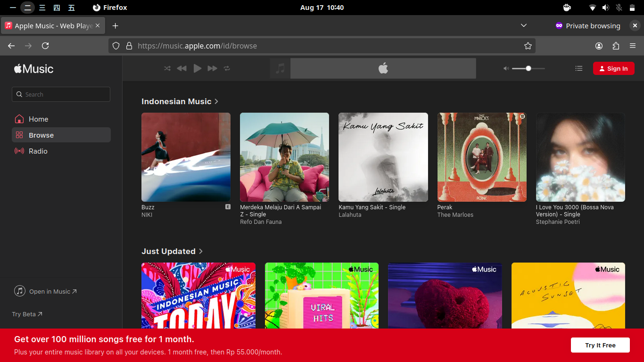Expand the Just Updated section
The width and height of the screenshot is (644, 362).
(172, 251)
